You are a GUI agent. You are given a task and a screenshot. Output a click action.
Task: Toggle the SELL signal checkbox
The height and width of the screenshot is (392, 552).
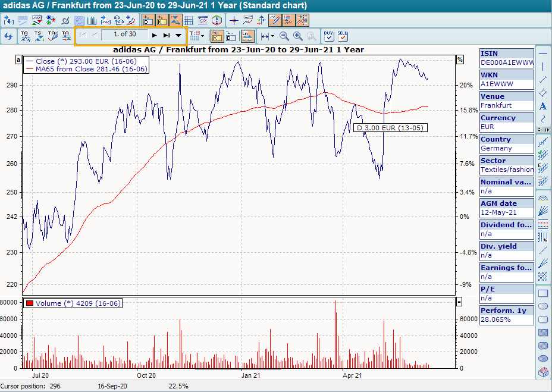click(342, 36)
